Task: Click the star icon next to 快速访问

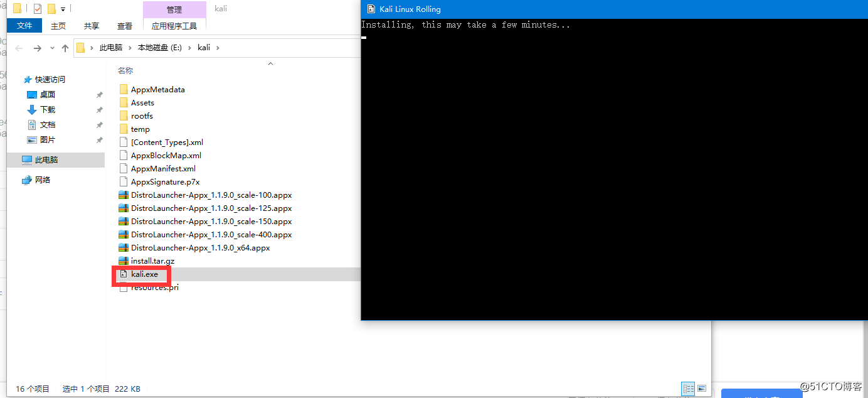Action: click(x=28, y=80)
